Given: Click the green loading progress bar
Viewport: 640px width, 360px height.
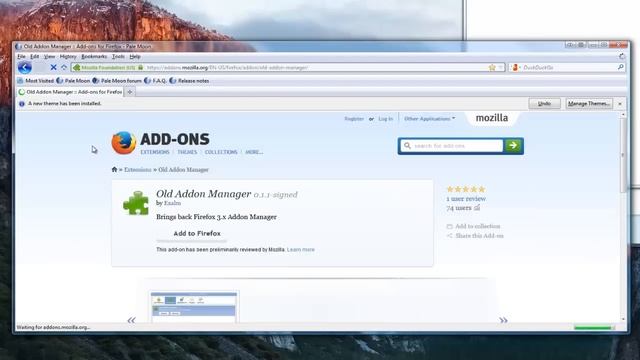Looking at the screenshot, I should coord(594,327).
